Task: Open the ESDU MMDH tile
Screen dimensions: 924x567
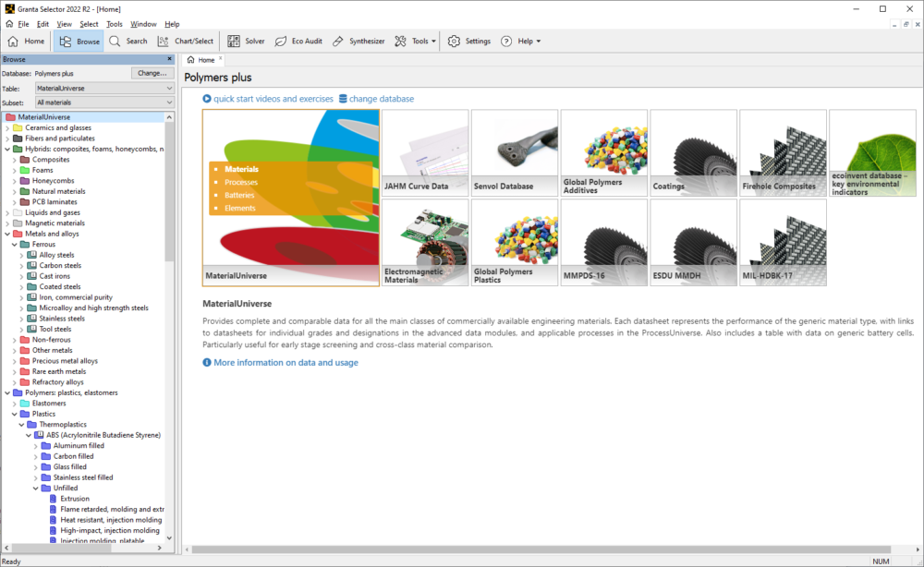Action: click(694, 243)
